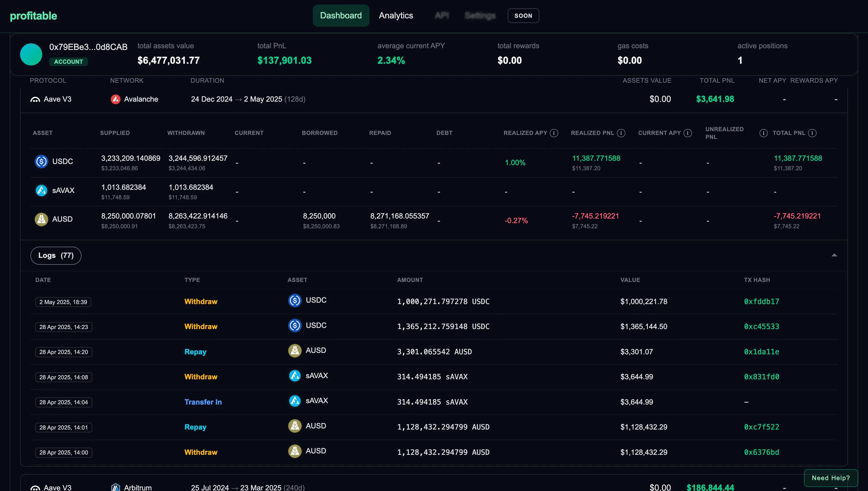Click the AUSD repaid amount 8,271,168.055357
The height and width of the screenshot is (491, 868).
point(400,216)
